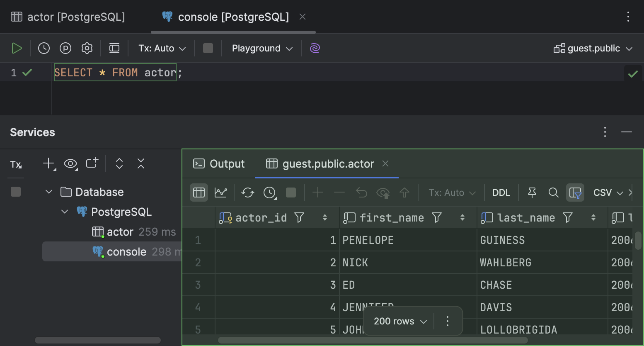Open the Playground session dropdown
This screenshot has width=644, height=346.
tap(261, 48)
